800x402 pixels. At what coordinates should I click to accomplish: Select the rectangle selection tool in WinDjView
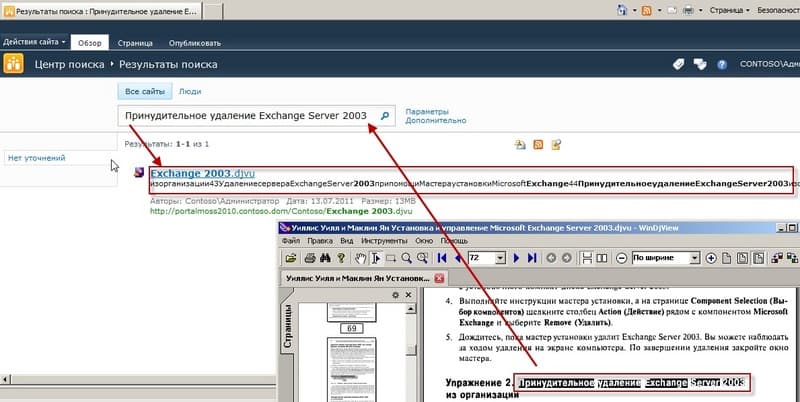391,259
